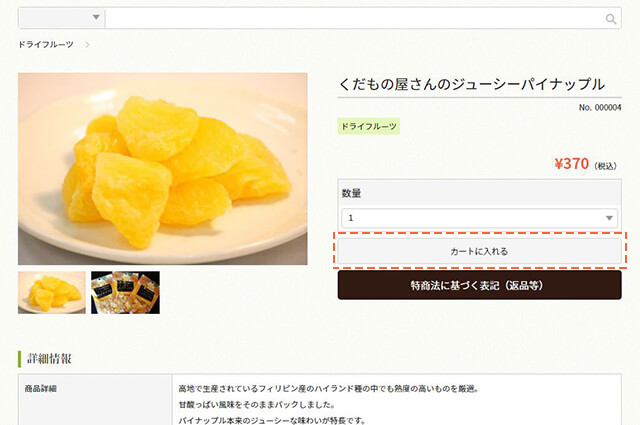This screenshot has width=640, height=425.
Task: Click the magnifying glass search icon
Action: point(611,19)
